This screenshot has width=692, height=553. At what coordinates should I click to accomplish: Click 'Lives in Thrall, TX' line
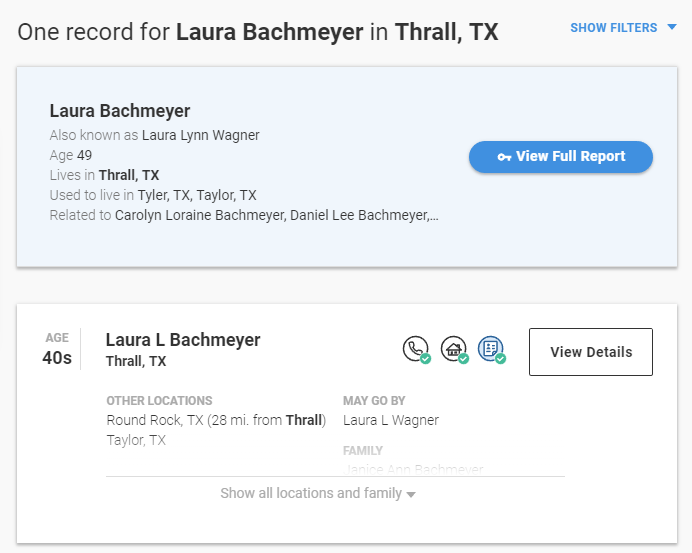pyautogui.click(x=104, y=175)
